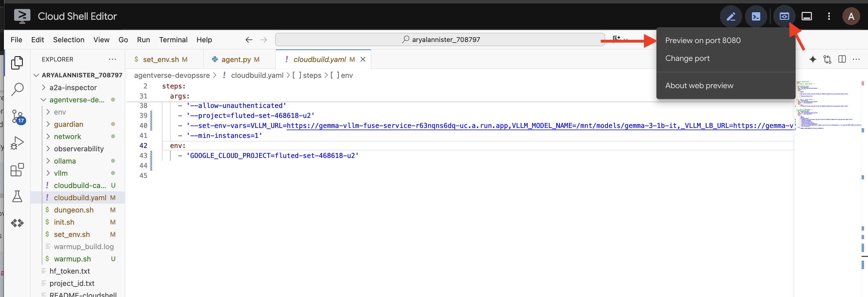The width and height of the screenshot is (868, 297).
Task: Open the Terminal menu
Action: click(x=173, y=40)
